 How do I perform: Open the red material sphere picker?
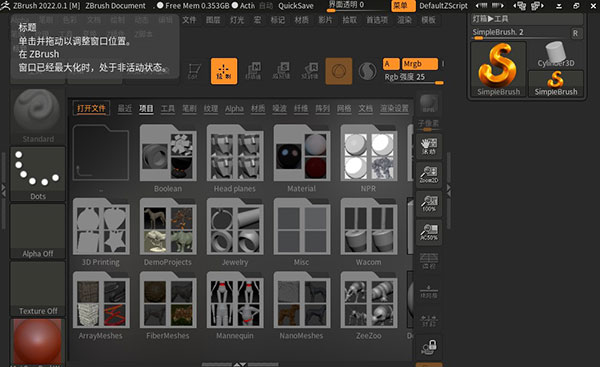pyautogui.click(x=38, y=342)
